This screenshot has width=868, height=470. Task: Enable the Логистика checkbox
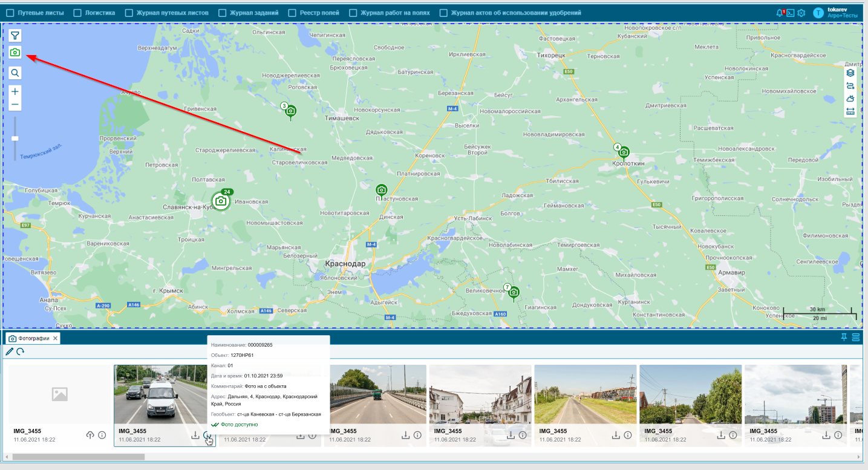77,13
